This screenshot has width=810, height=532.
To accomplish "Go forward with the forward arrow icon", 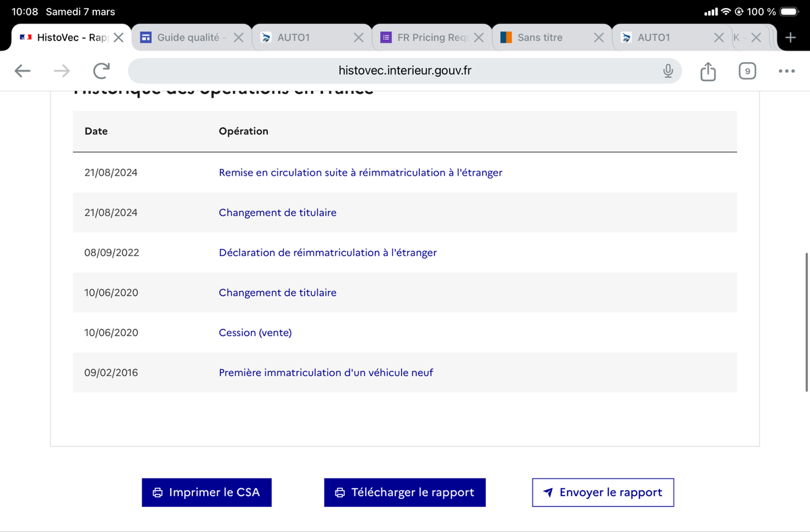I will point(61,70).
